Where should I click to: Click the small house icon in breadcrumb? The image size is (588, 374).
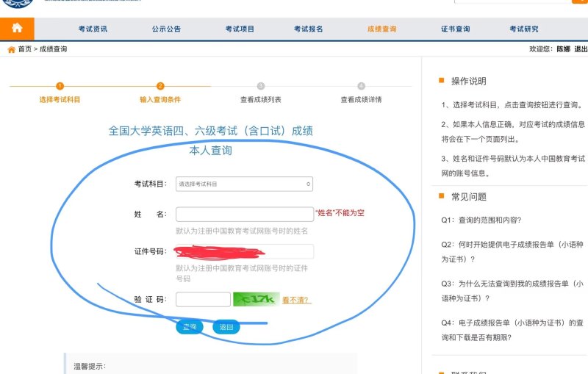coord(11,49)
